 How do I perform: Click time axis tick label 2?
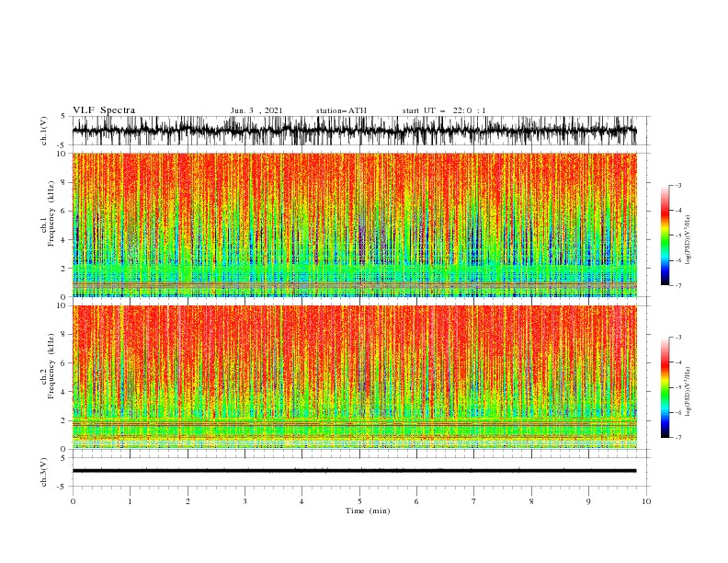[x=188, y=501]
